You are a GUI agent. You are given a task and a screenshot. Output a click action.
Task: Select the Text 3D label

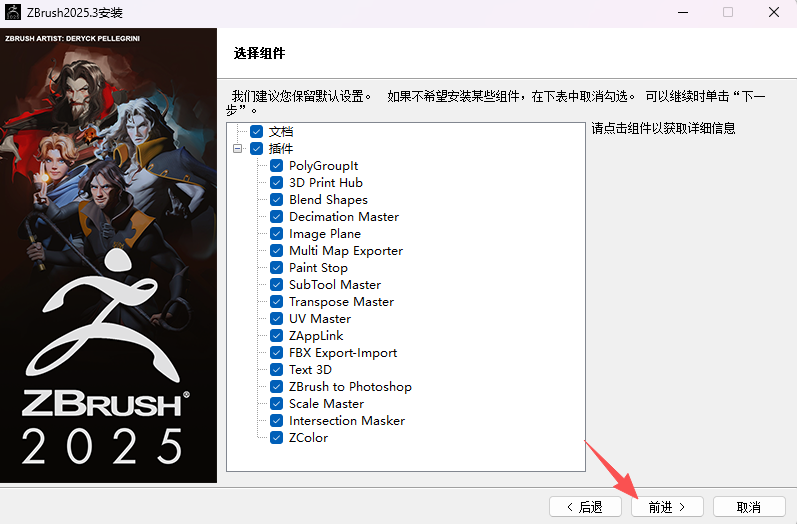pos(311,369)
